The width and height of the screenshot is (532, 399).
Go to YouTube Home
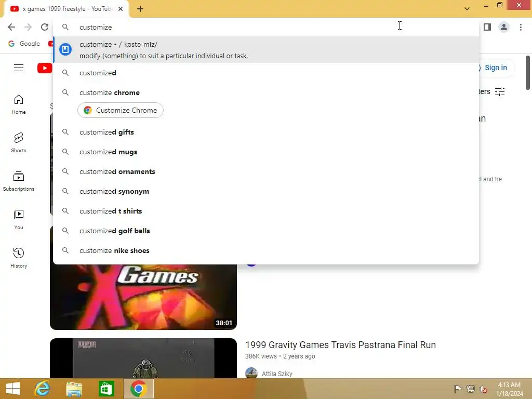19,104
